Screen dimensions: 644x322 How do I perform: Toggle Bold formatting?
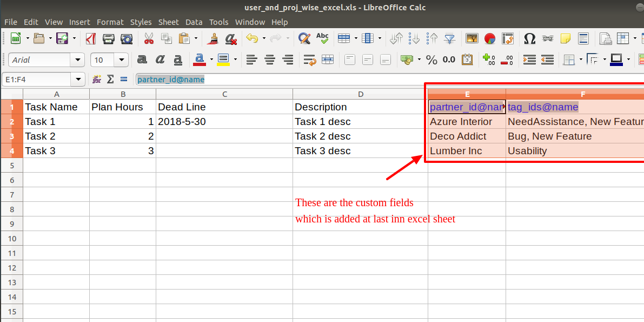pyautogui.click(x=142, y=60)
